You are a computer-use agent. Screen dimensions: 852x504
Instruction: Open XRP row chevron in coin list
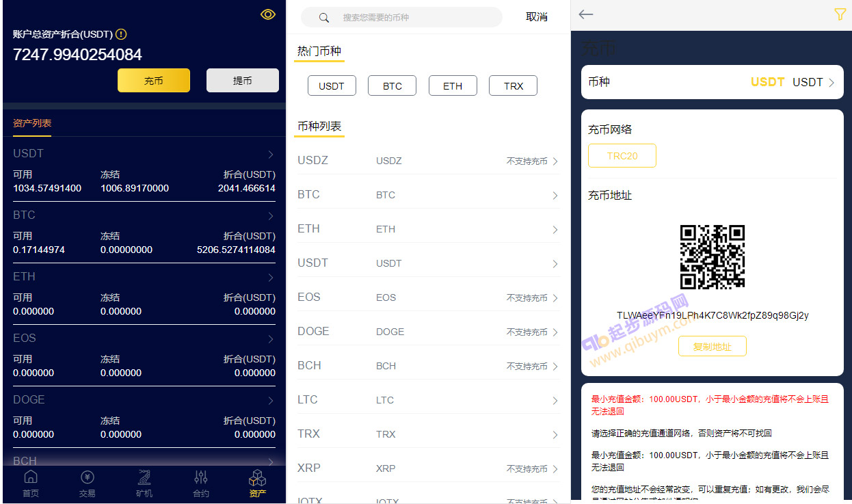(555, 469)
